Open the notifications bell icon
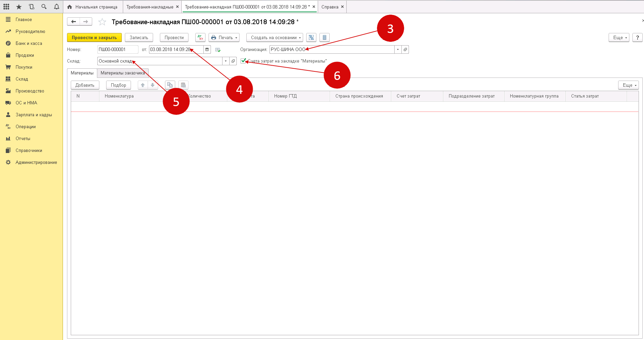Image resolution: width=644 pixels, height=340 pixels. coord(56,7)
